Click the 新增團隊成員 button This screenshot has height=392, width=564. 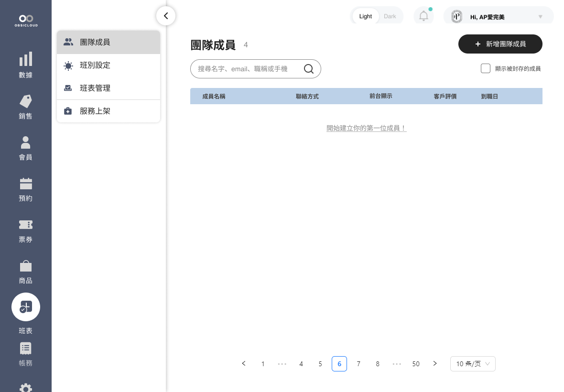tap(500, 44)
